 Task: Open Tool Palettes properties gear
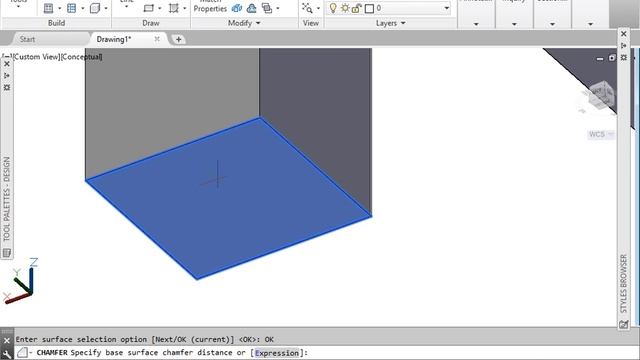click(7, 88)
